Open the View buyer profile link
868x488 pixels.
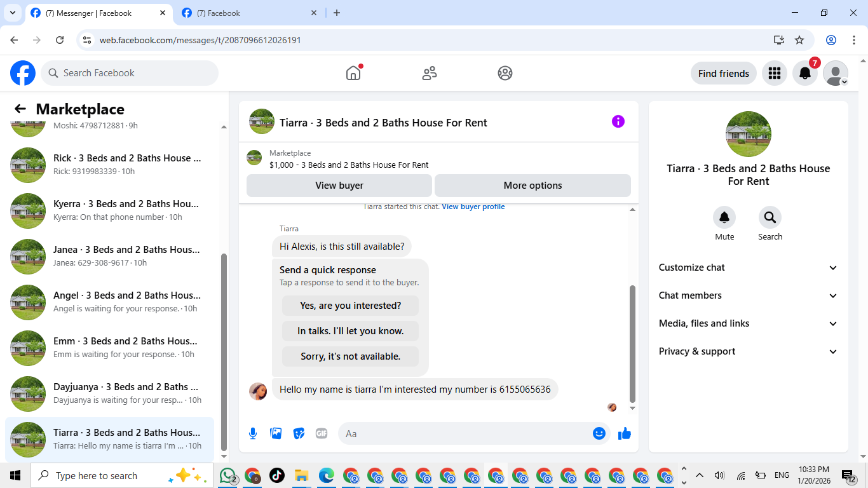[x=473, y=207]
